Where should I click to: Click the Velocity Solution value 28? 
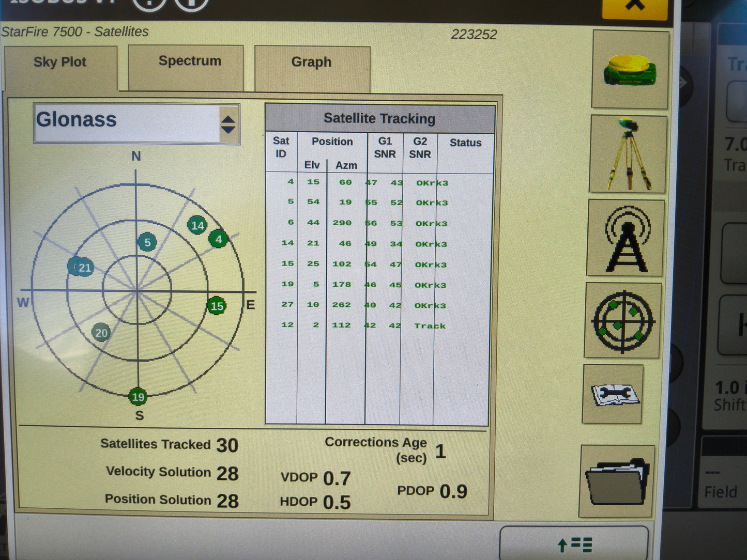click(227, 473)
